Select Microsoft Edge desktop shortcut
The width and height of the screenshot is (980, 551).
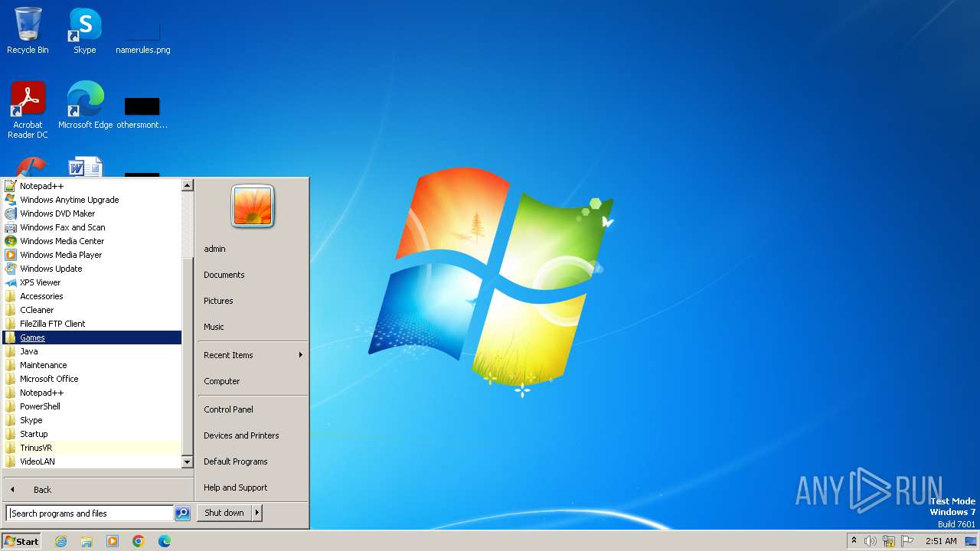85,105
